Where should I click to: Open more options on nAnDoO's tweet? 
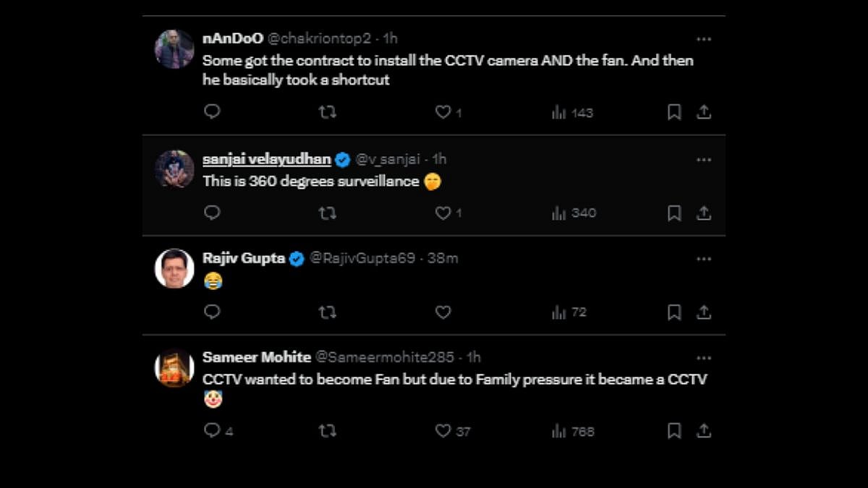point(704,39)
